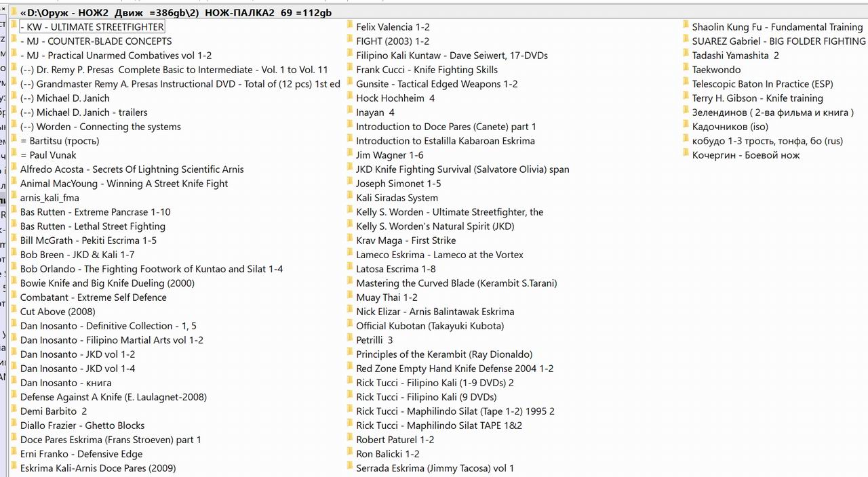Click folder icon beside Ron Balicki 1-2
This screenshot has width=868, height=477.
point(349,453)
